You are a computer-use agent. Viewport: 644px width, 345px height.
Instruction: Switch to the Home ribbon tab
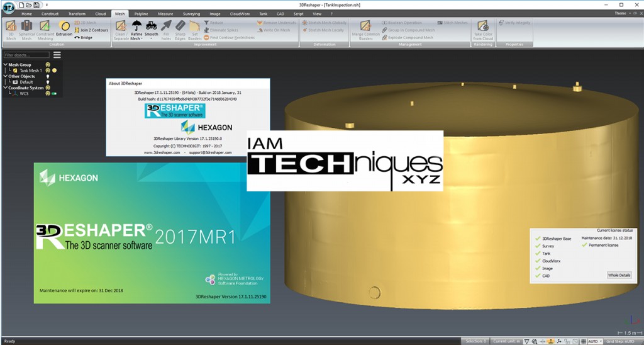point(26,14)
